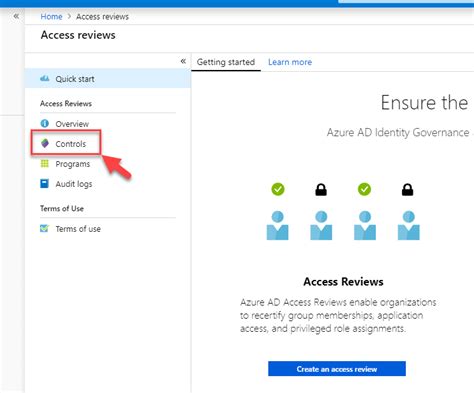This screenshot has height=393, width=474.
Task: Collapse the portal's outer left sidebar
Action: [x=16, y=16]
